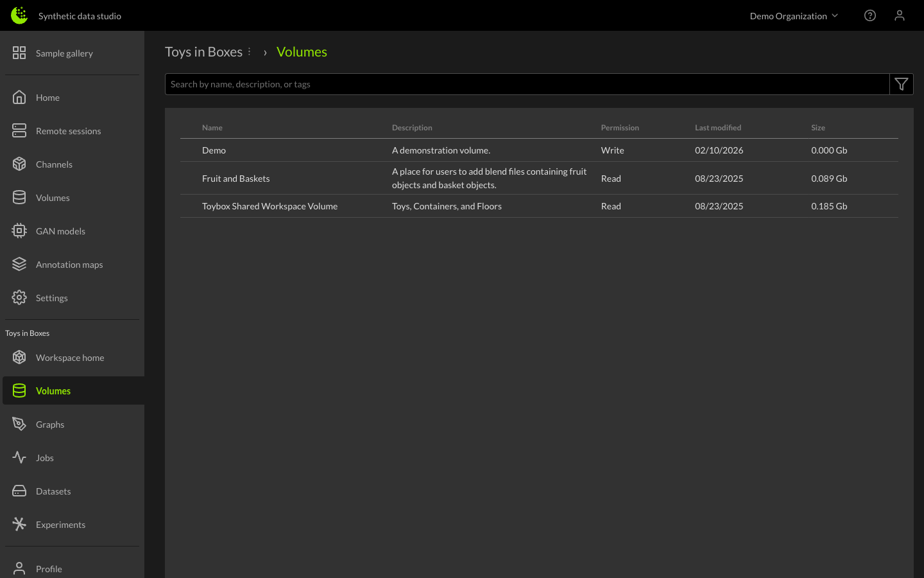
Task: Open workspace Graphs page
Action: pos(50,425)
